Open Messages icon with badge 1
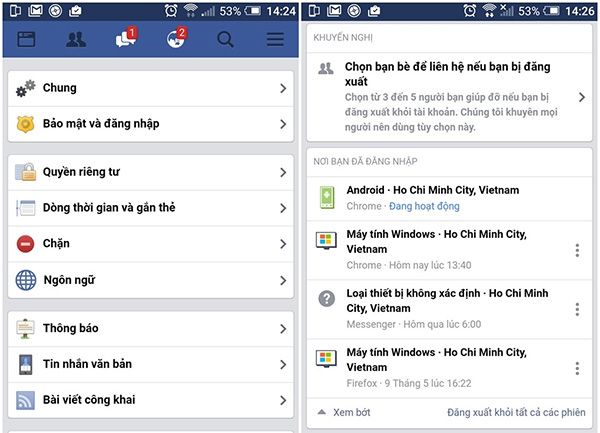The image size is (600, 433). point(126,38)
